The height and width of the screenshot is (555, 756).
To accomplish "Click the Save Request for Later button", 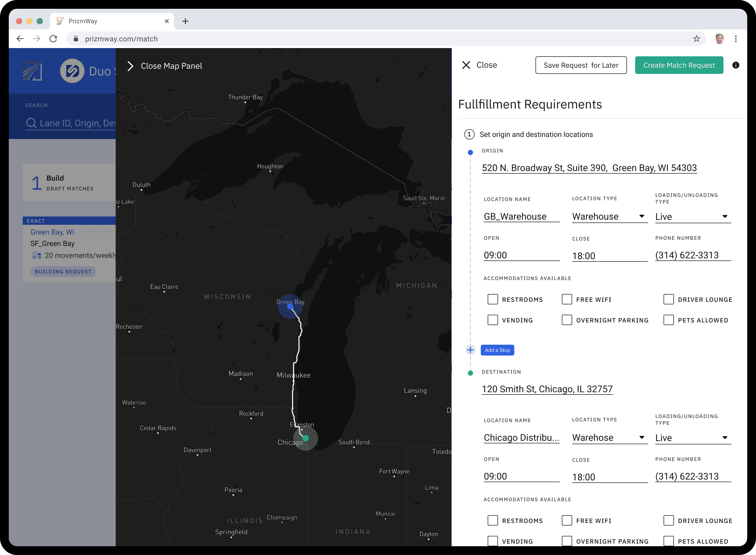I will click(580, 65).
